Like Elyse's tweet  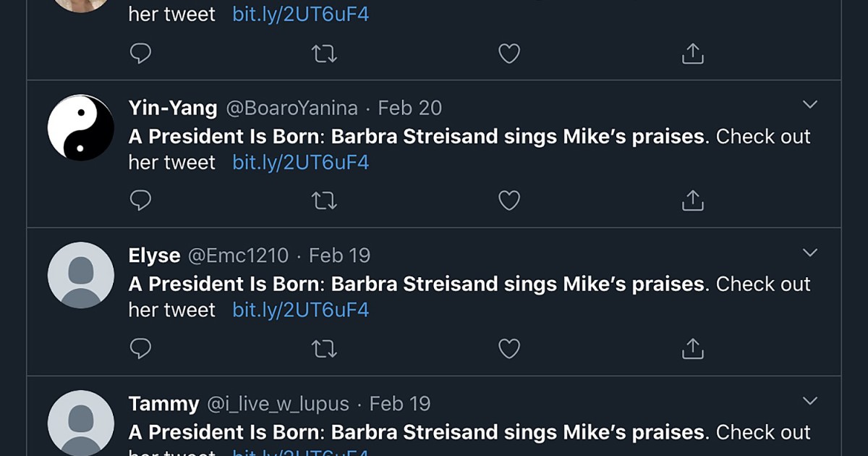tap(509, 348)
